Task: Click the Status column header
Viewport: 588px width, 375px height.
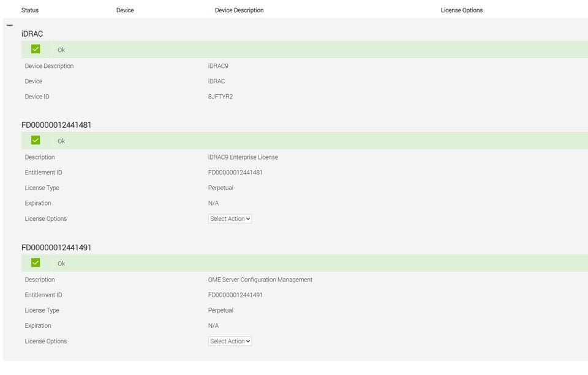Action: pyautogui.click(x=30, y=10)
